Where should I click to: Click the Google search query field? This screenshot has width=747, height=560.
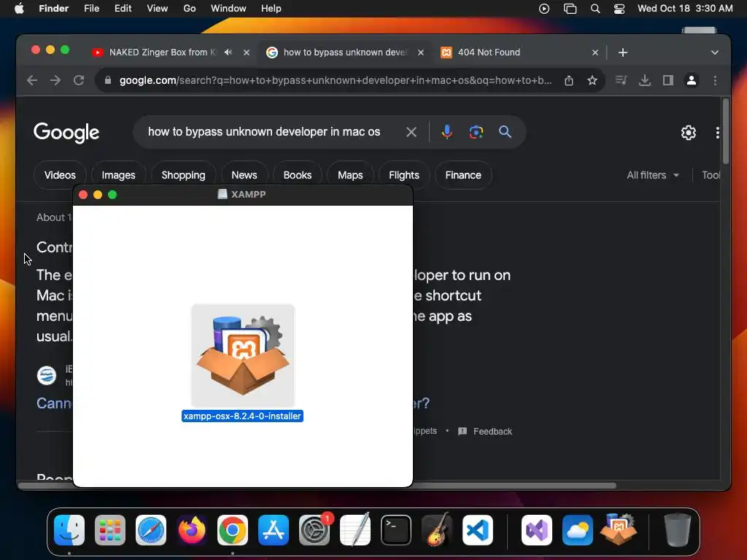point(264,132)
